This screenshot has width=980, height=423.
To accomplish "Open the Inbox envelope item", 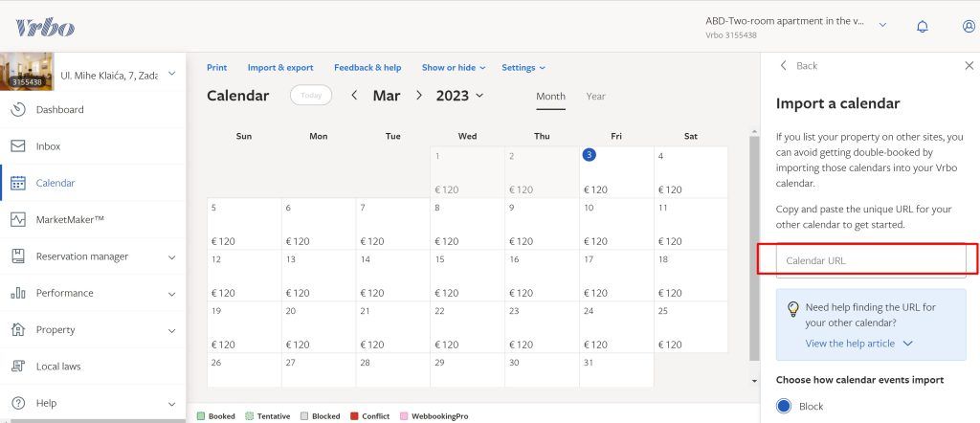I will tap(48, 146).
